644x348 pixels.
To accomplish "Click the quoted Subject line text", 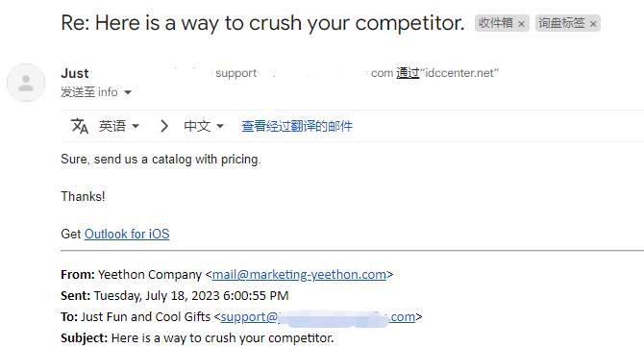I will (197, 338).
